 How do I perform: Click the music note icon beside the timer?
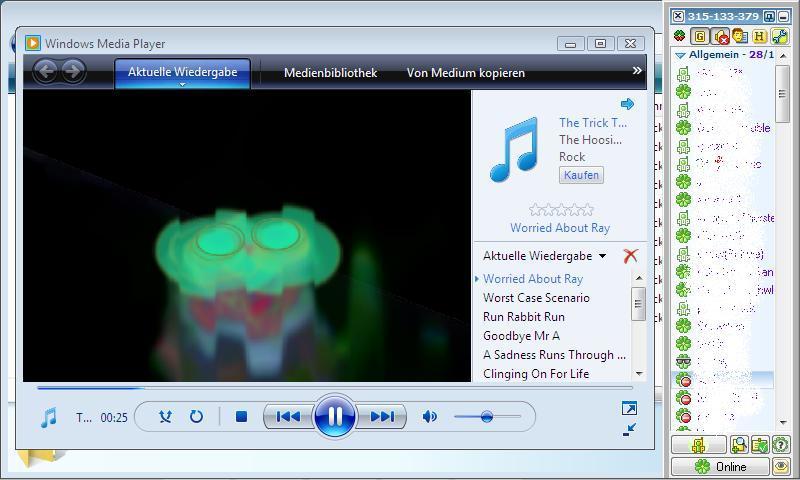[x=49, y=418]
